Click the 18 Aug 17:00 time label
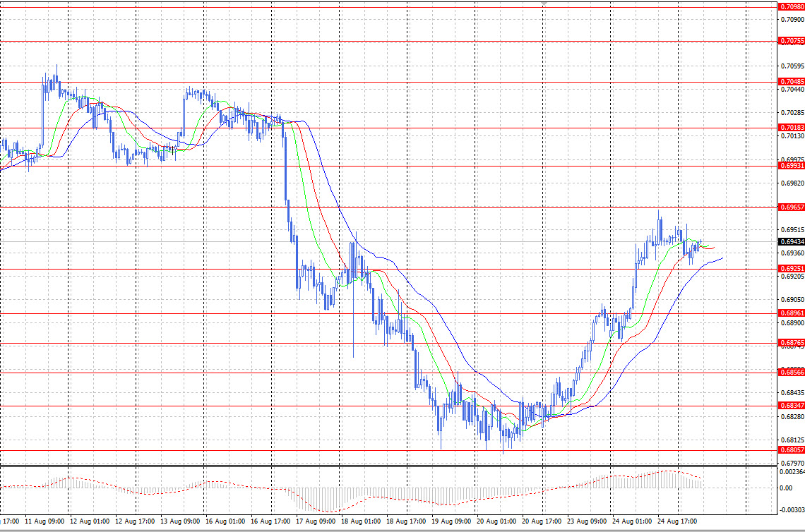The height and width of the screenshot is (532, 805). point(406,521)
